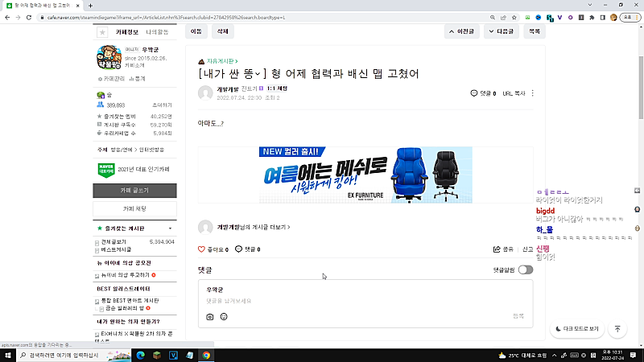Click the address bar URL field
This screenshot has width=644, height=362.
click(263, 18)
